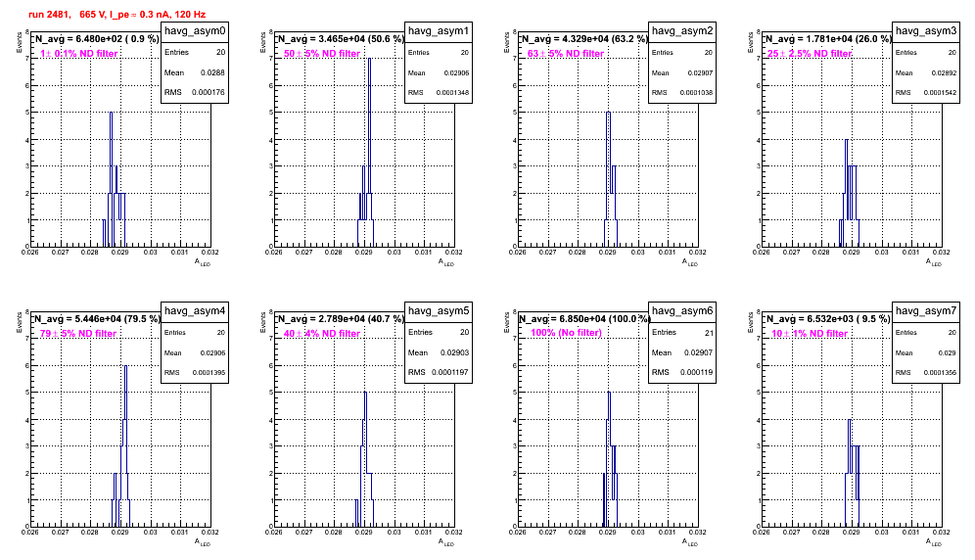Click the RMS value 0.0001542
The image size is (975, 560).
940,93
